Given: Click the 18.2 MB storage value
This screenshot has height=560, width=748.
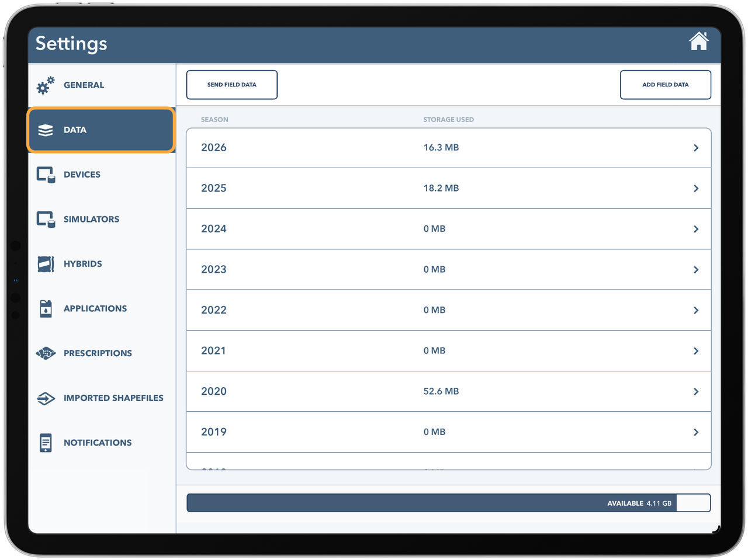Looking at the screenshot, I should pos(441,188).
